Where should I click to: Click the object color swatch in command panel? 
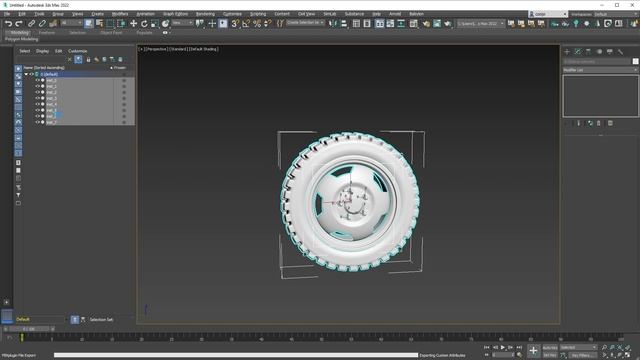click(635, 61)
